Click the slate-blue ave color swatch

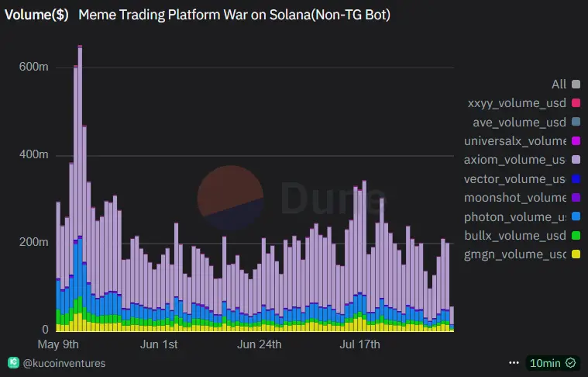(x=576, y=122)
